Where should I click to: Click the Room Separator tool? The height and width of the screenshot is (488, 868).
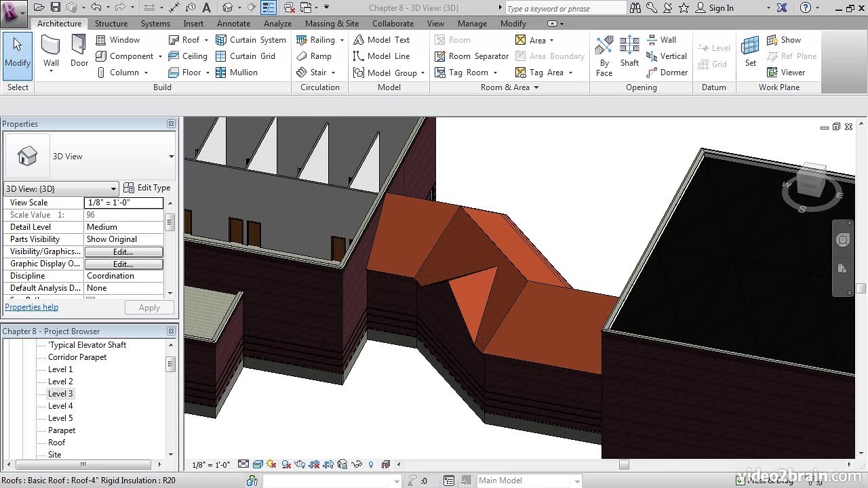[x=471, y=56]
